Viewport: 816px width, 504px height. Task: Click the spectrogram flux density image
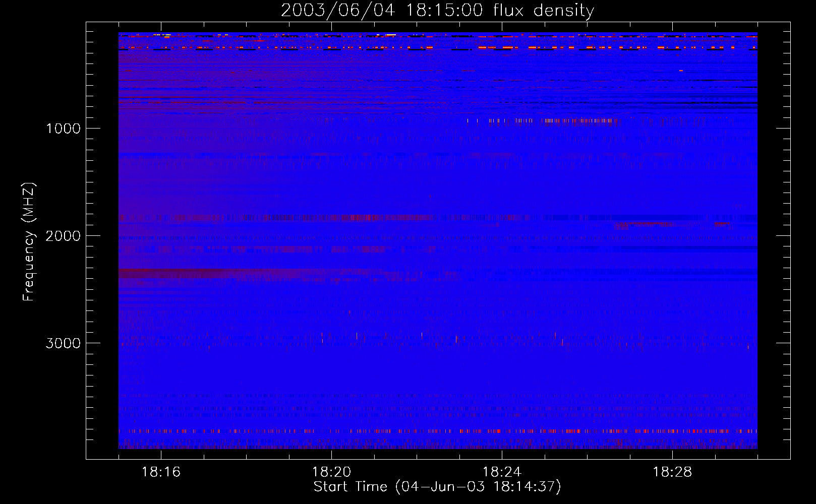(x=438, y=241)
